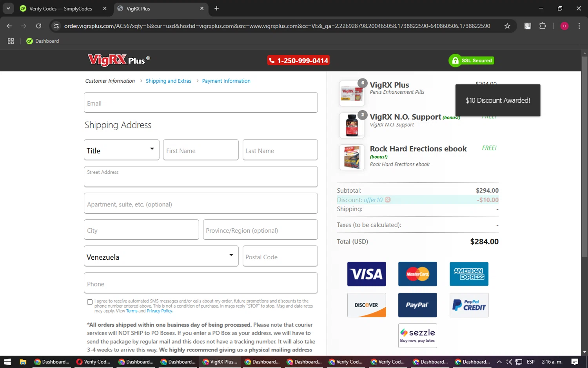The image size is (588, 368).
Task: Open the VigRX Plus product thumbnail
Action: pos(352,93)
